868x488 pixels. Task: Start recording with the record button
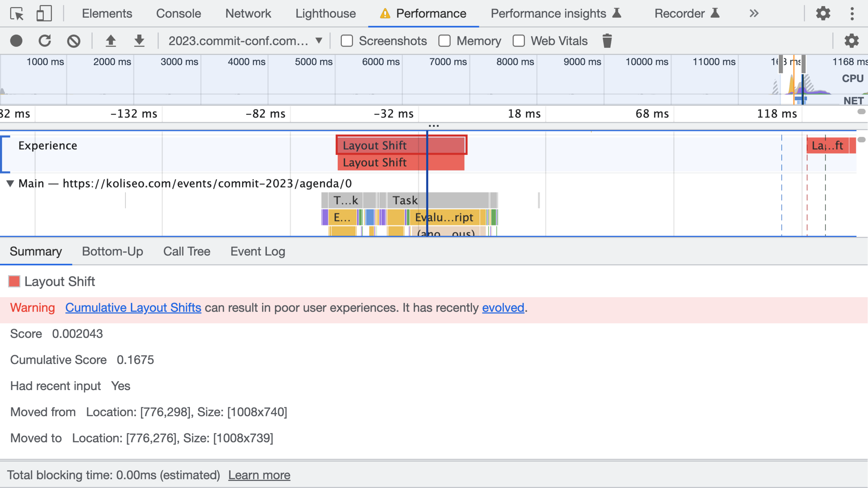tap(16, 41)
